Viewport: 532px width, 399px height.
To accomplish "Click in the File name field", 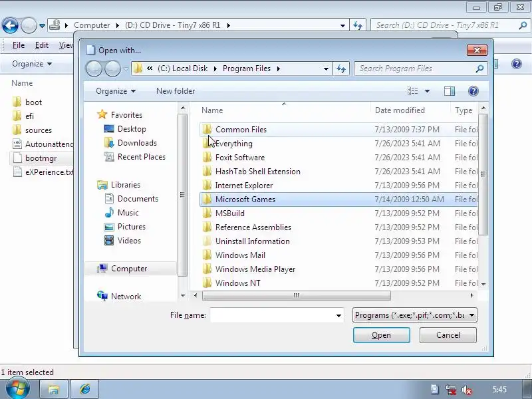I will (x=273, y=315).
